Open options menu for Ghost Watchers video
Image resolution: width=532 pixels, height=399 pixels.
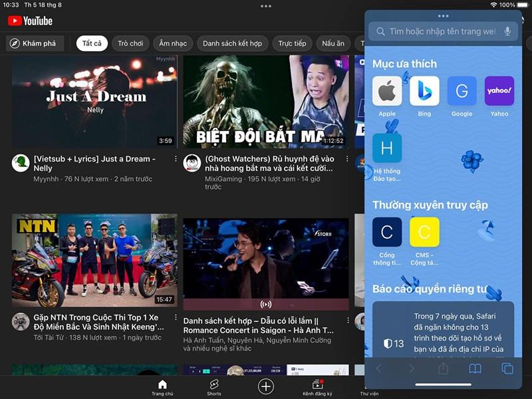(347, 160)
